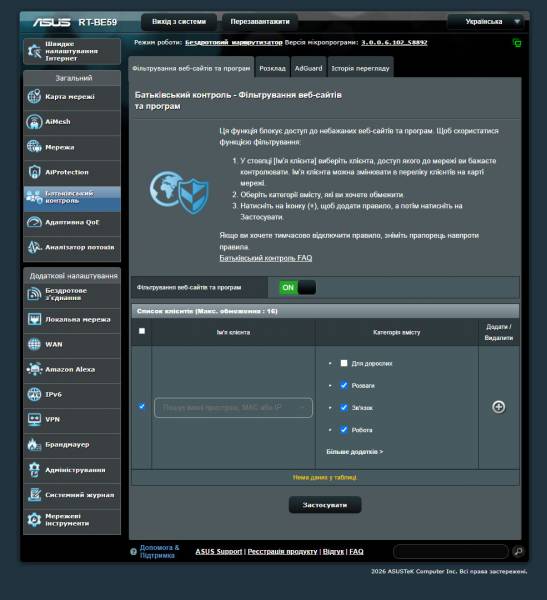Open the Адміністрування gear icon
This screenshot has width=547, height=600.
pyautogui.click(x=34, y=470)
